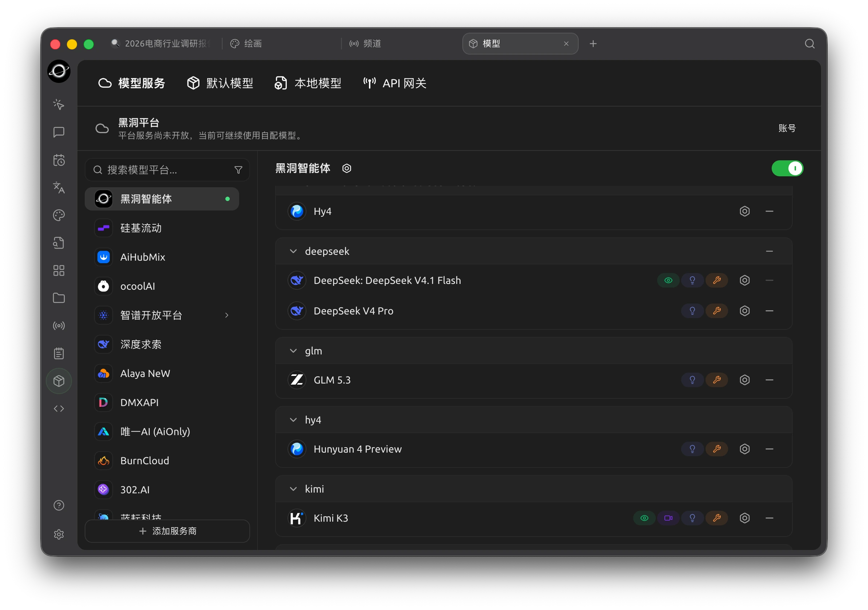
Task: Switch to API 网关 tab
Action: pos(394,83)
